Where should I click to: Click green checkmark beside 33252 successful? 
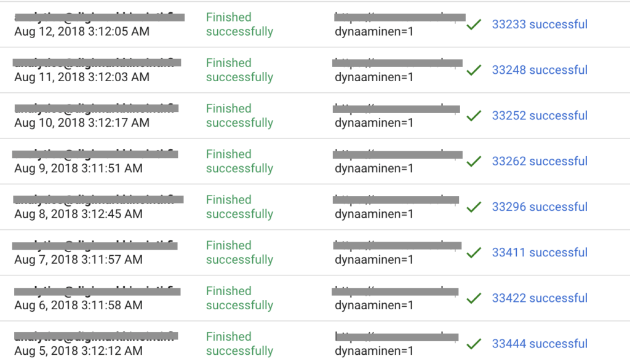click(x=474, y=116)
